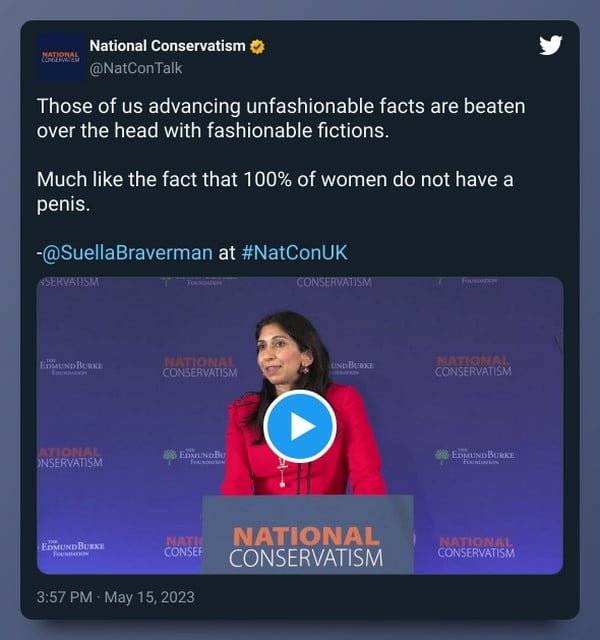Image resolution: width=600 pixels, height=640 pixels.
Task: Click the Edmund Burke tree logo right of the speaker
Action: [x=442, y=456]
